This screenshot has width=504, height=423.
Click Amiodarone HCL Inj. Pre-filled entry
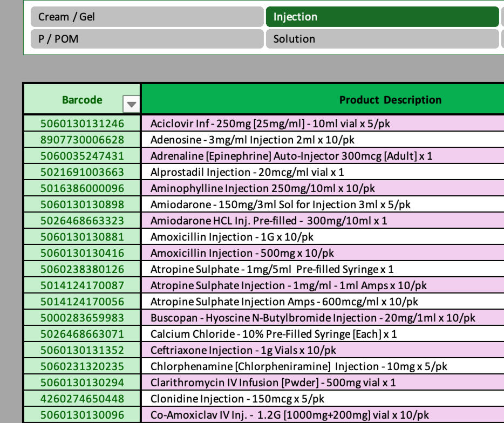pyautogui.click(x=268, y=221)
